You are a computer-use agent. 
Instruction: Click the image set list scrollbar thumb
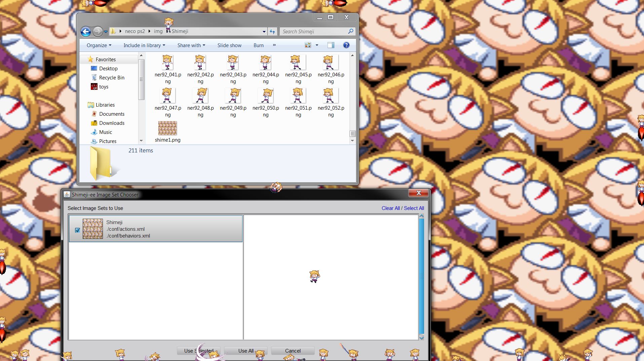click(422, 276)
